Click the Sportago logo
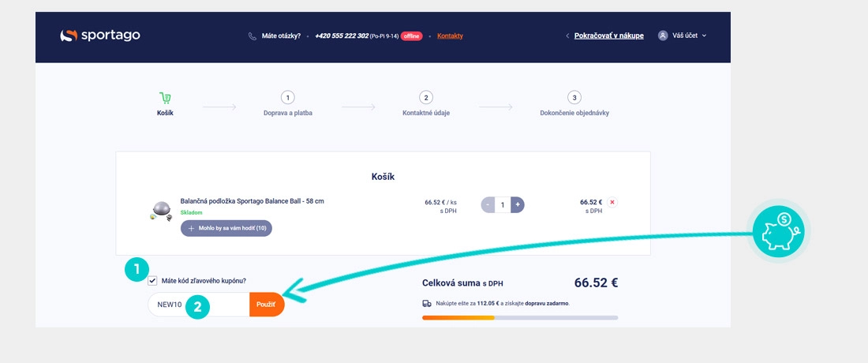The image size is (868, 363). pyautogui.click(x=100, y=36)
